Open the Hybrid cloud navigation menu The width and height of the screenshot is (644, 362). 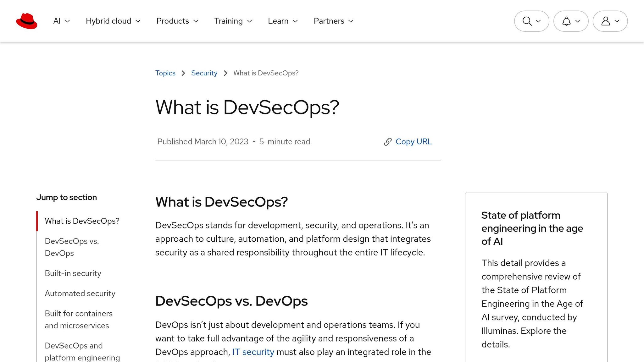click(113, 21)
